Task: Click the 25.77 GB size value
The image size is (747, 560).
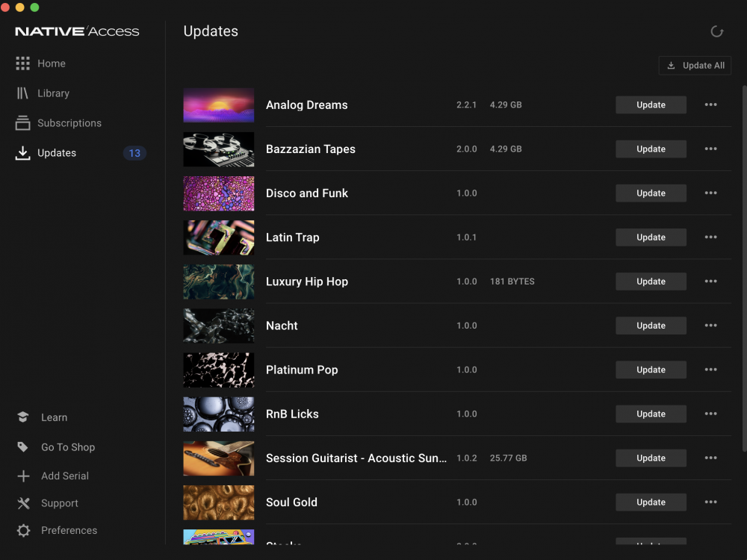Action: (508, 458)
